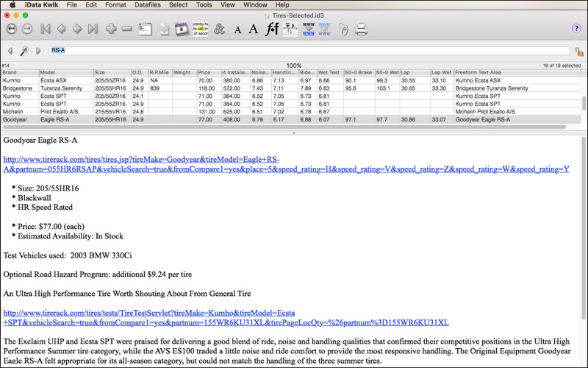Add a new record with the plus icon
This screenshot has width=588, height=368.
[x=111, y=29]
